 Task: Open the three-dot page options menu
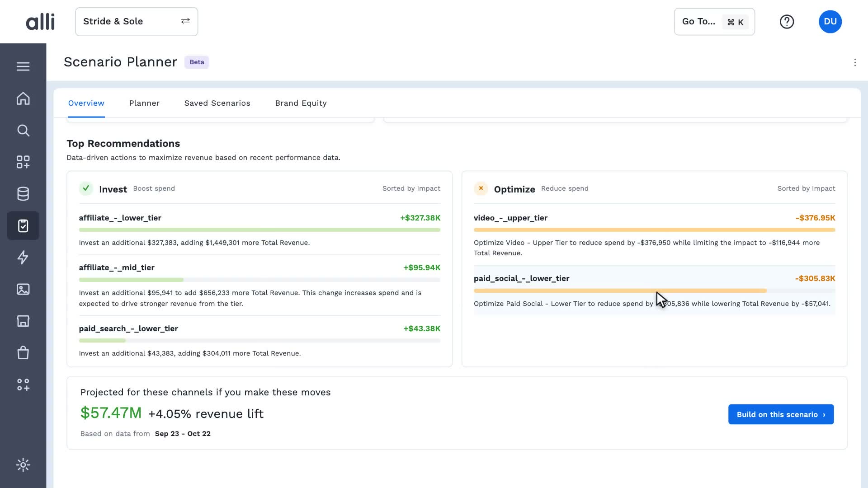coord(855,62)
